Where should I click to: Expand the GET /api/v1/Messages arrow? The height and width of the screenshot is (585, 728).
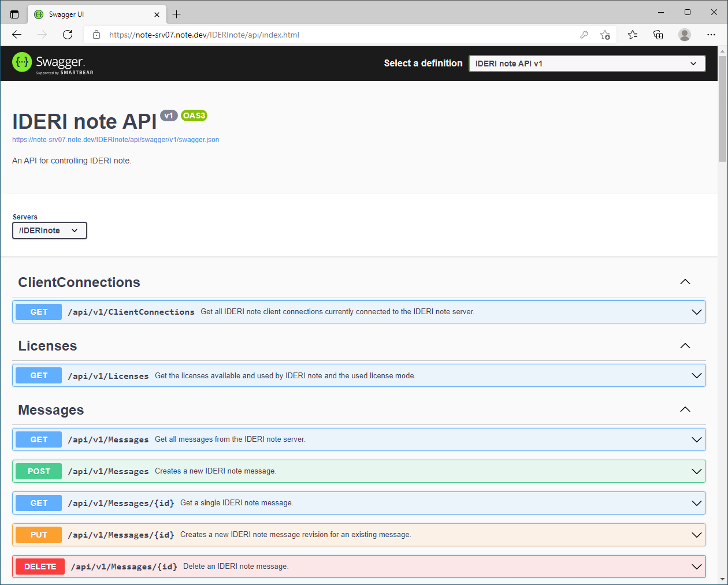[x=697, y=439]
